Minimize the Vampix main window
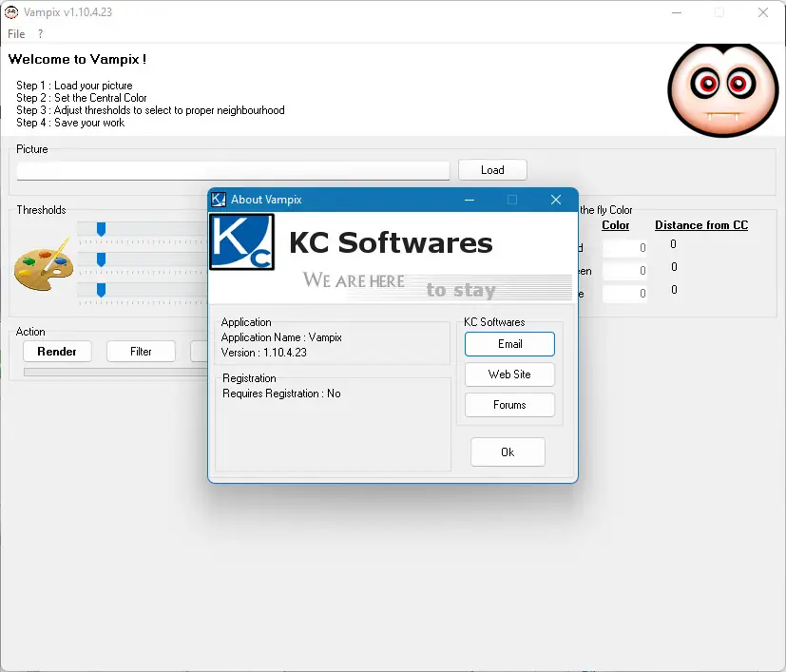The height and width of the screenshot is (672, 786). pyautogui.click(x=677, y=12)
